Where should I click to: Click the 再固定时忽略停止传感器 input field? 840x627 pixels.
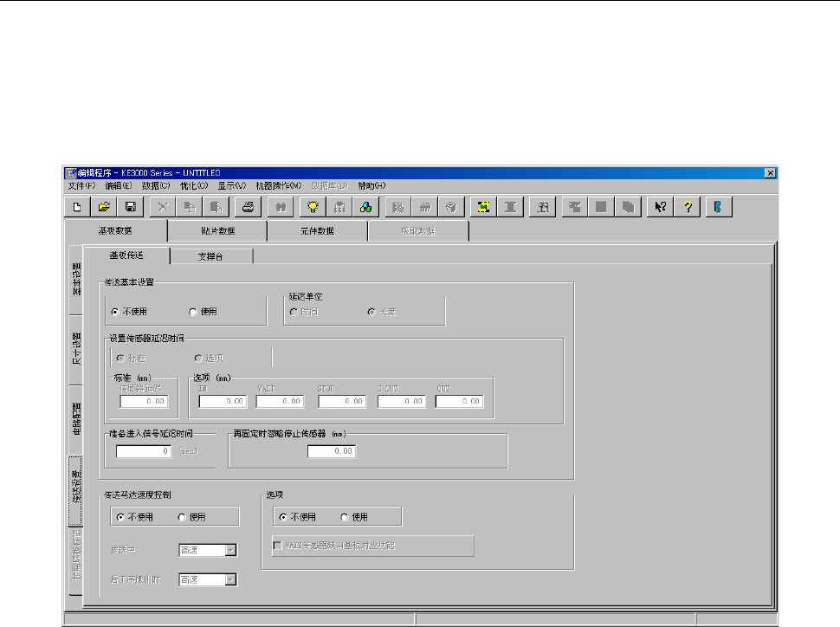(x=332, y=451)
